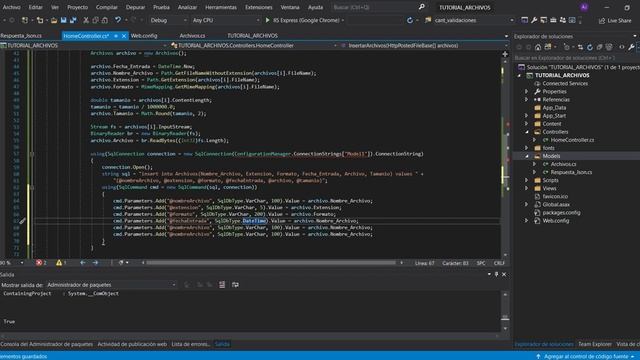Expand the Referencias node
The height and width of the screenshot is (360, 640).
[527, 100]
